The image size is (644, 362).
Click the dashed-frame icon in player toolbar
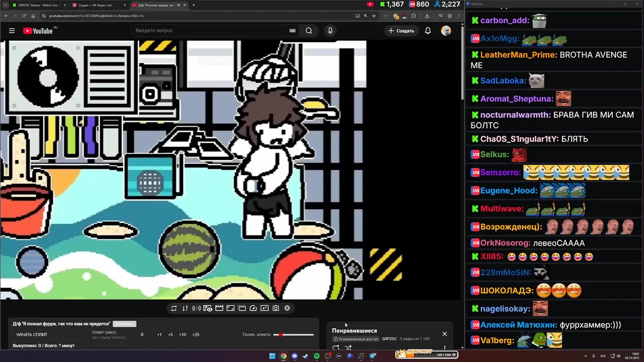click(x=242, y=308)
